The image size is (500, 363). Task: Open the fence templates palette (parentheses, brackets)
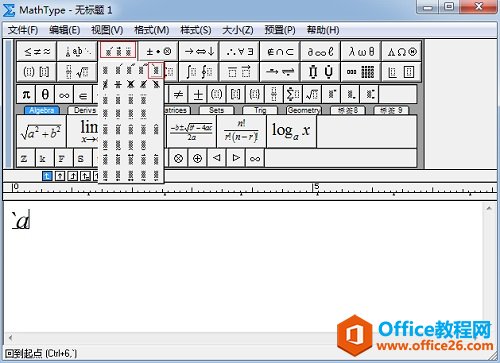pyautogui.click(x=37, y=72)
